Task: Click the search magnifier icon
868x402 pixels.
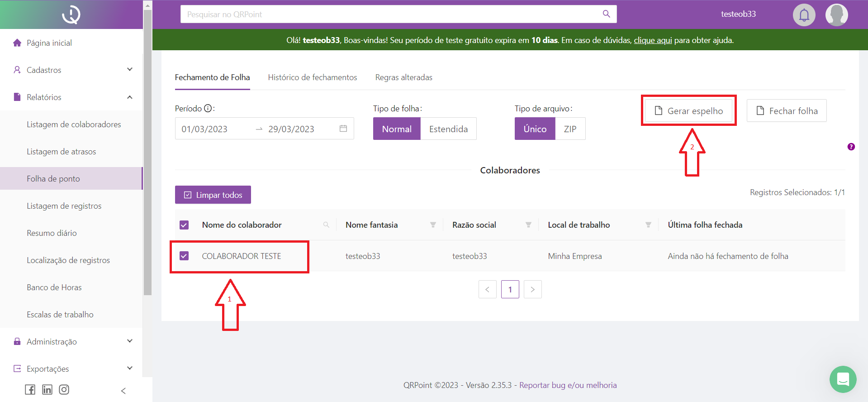Action: [x=606, y=14]
